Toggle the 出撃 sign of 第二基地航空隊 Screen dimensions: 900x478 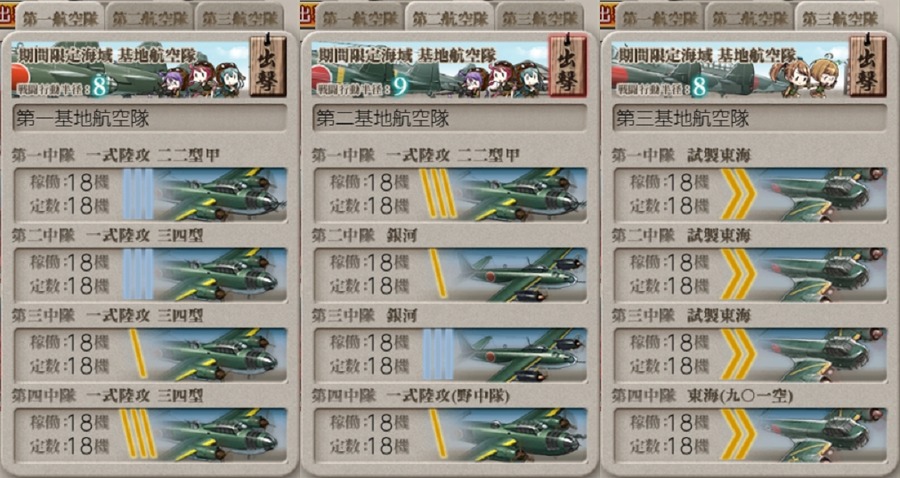click(568, 66)
